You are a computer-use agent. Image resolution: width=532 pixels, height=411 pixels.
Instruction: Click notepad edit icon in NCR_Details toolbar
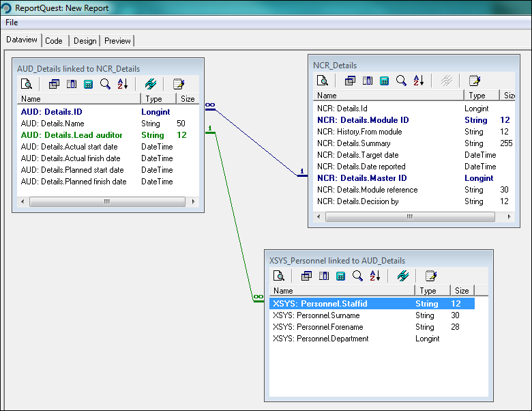coord(474,81)
